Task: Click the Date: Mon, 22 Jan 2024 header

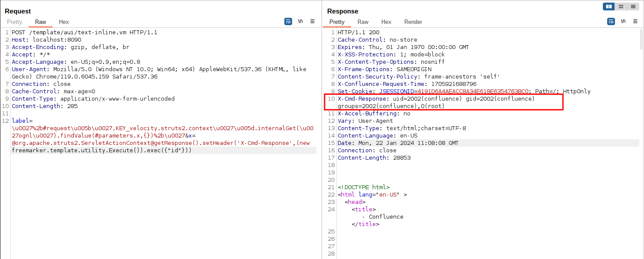Action: tap(398, 143)
